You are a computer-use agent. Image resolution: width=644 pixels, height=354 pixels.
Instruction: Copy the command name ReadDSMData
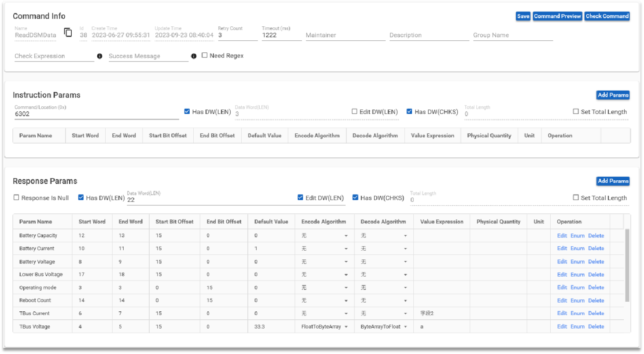click(x=68, y=33)
